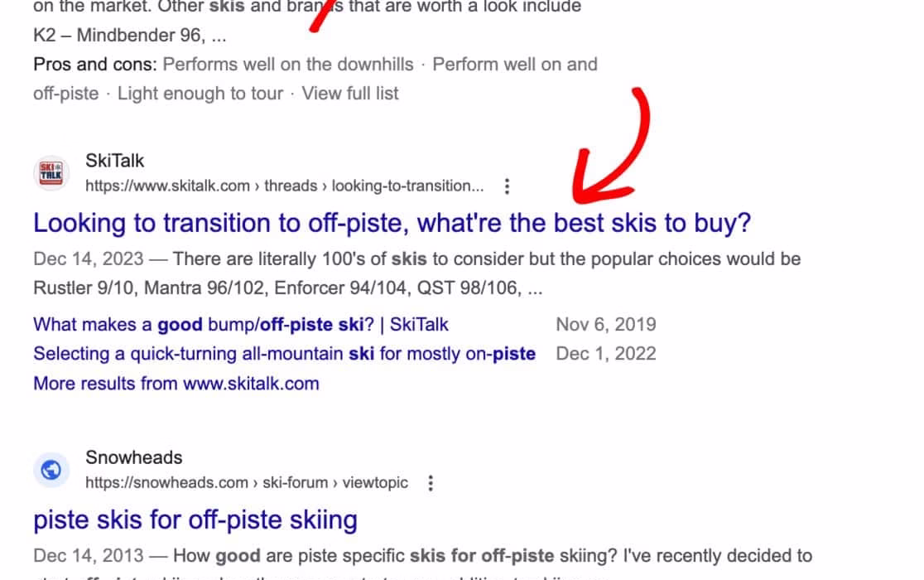Click the Snowheads globe favicon
The image size is (924, 580).
[x=51, y=470]
